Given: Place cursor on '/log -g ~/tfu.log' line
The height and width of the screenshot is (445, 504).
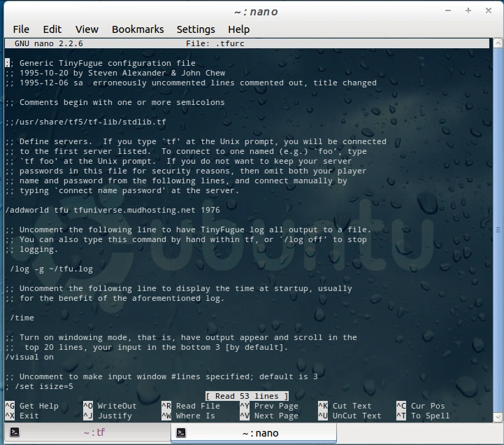Looking at the screenshot, I should point(52,269).
